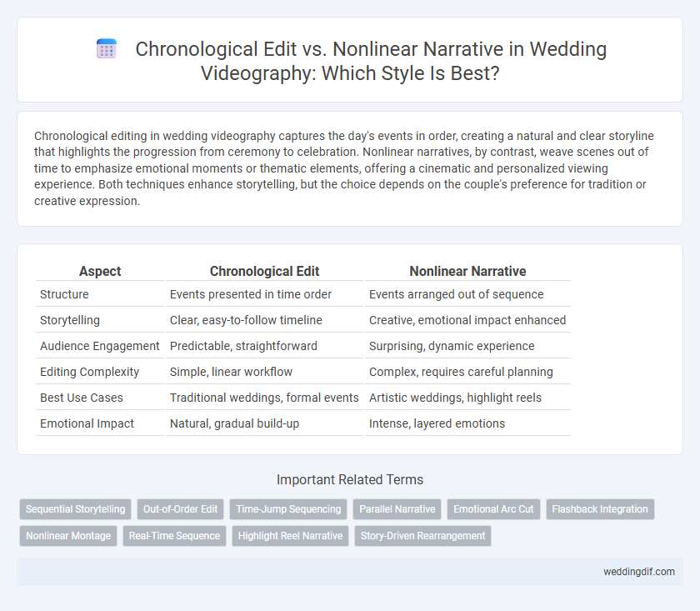The image size is (700, 611).
Task: Click 'Traditional weddings, formal events' cell
Action: (x=264, y=398)
